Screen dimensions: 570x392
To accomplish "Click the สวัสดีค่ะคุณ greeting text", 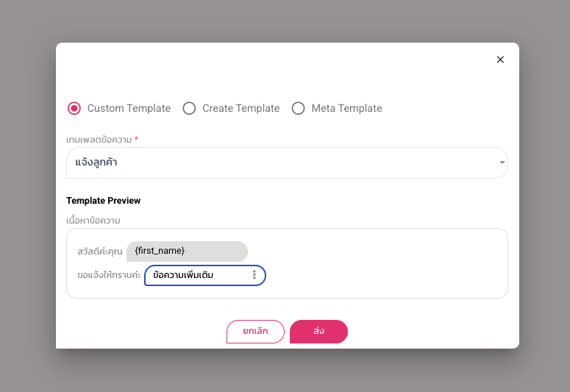I will (99, 252).
